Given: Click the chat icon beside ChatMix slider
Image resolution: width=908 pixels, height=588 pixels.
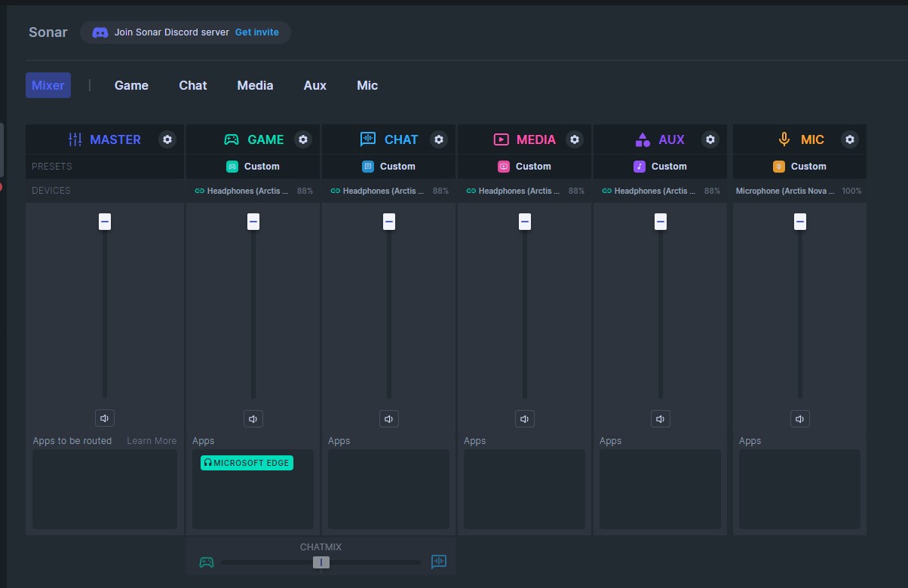Looking at the screenshot, I should click(x=439, y=562).
